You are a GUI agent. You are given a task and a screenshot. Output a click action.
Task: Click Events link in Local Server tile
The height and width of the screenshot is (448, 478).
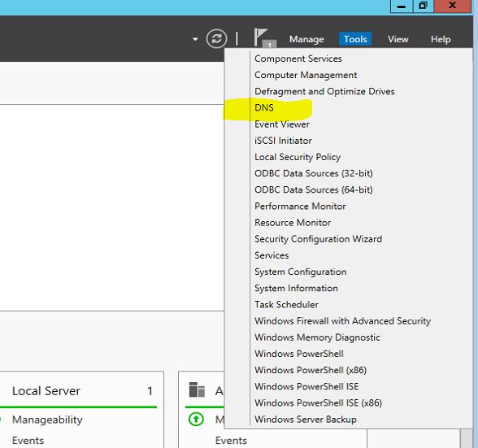[28, 441]
